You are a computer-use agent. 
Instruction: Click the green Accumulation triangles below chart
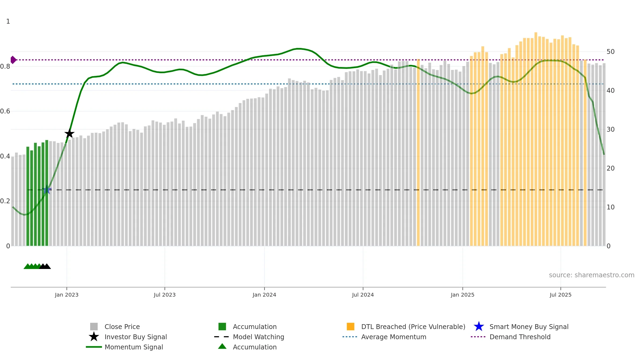32,266
